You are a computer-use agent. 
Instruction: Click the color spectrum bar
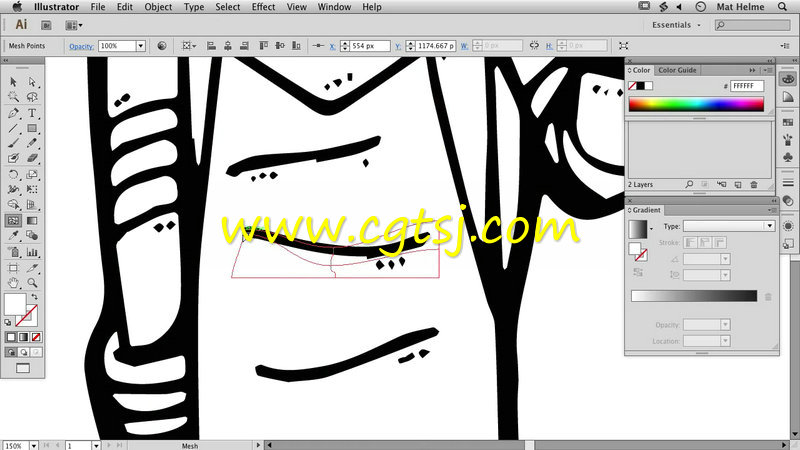click(696, 104)
